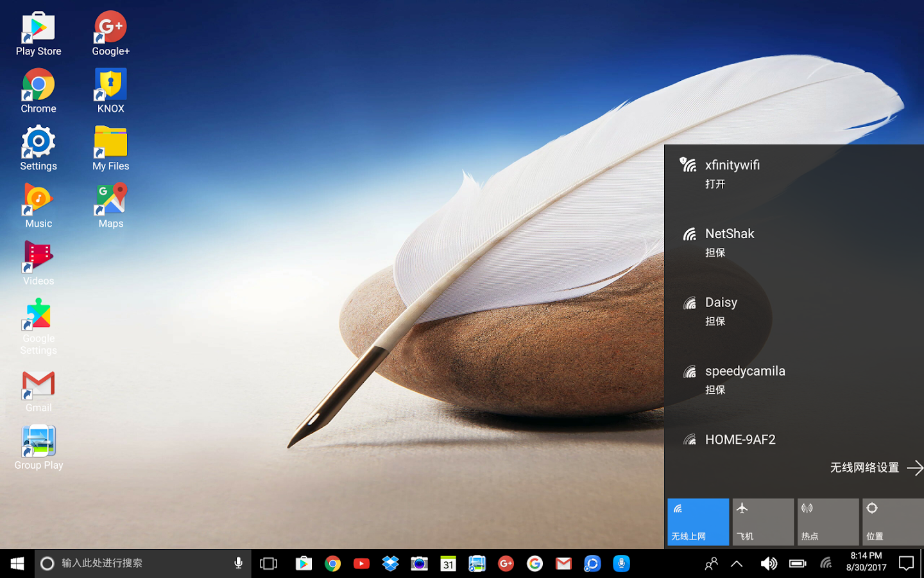Open the Play Store desktop shortcut
This screenshot has width=924, height=578.
click(x=38, y=33)
